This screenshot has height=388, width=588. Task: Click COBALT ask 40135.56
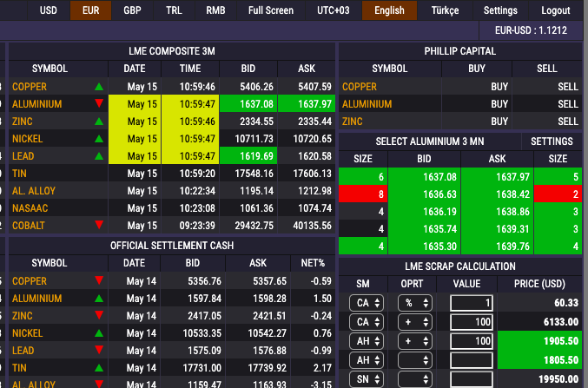[307, 226]
